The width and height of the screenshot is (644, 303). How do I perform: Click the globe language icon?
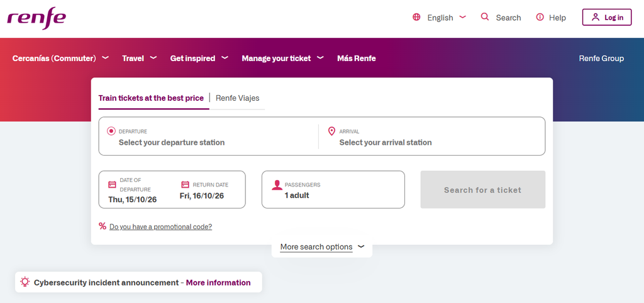(x=416, y=17)
